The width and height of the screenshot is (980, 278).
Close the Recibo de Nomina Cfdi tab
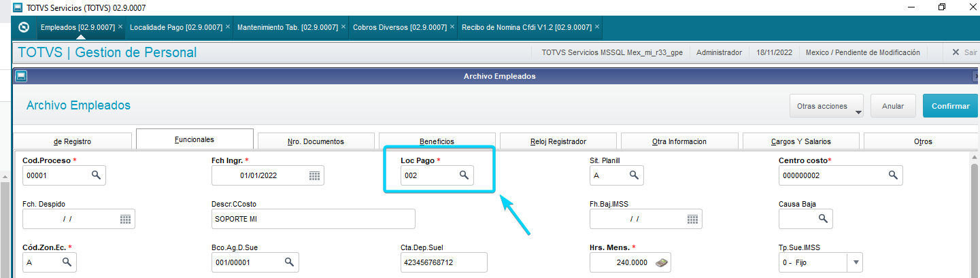[597, 27]
